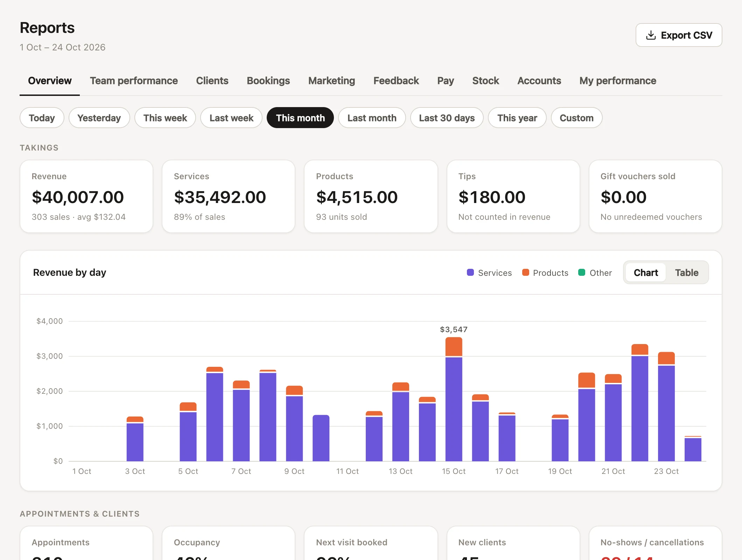Click the 15 Oct peak bar
Screen dimensions: 742x560
[x=454, y=399]
